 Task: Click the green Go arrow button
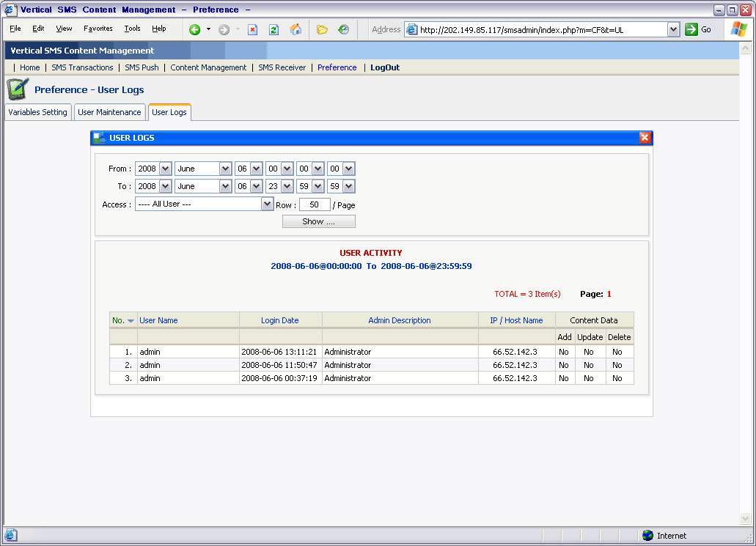[691, 29]
